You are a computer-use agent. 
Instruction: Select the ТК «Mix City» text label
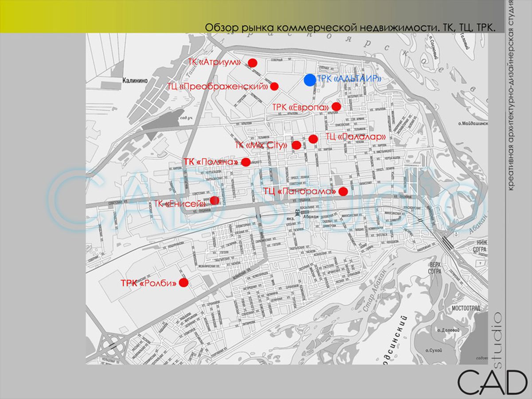[262, 145]
